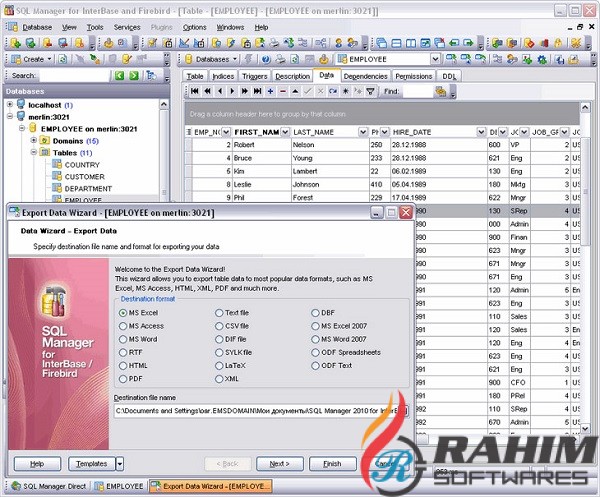Viewport: 600px width, 497px height.
Task: Switch to SQL Manager Direct window tab
Action: (x=49, y=486)
